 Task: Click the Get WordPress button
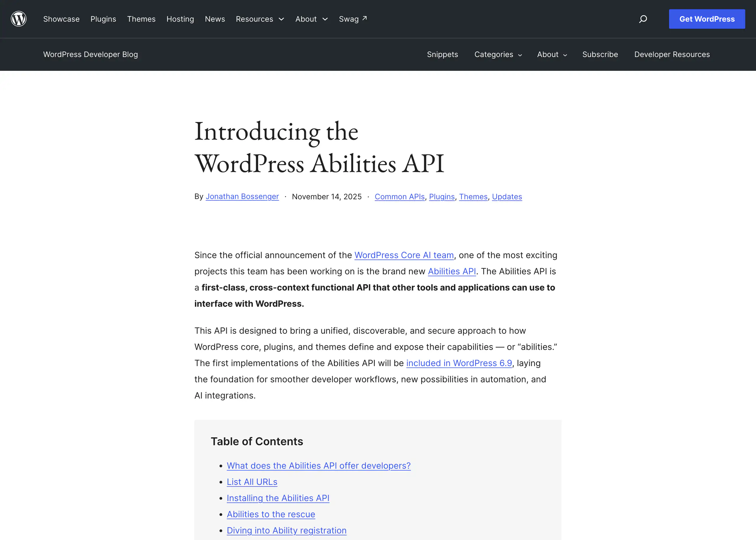tap(707, 19)
